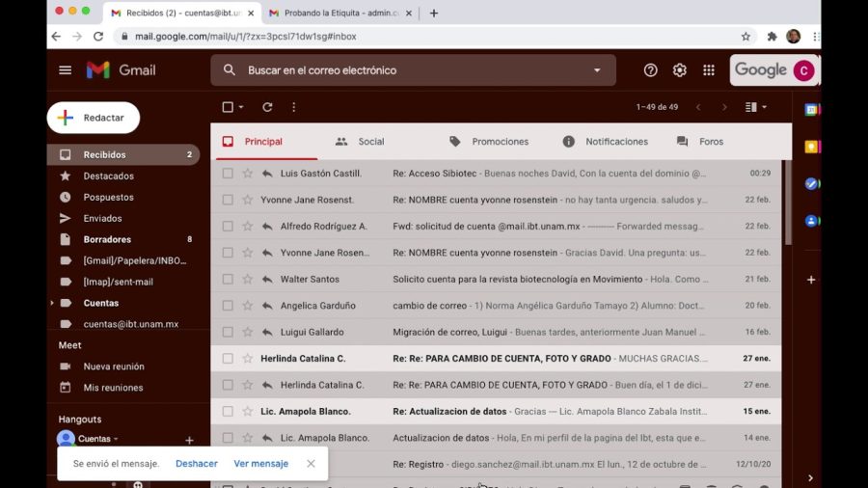Bookmark this page with star icon
The width and height of the screenshot is (868, 488).
tap(746, 37)
